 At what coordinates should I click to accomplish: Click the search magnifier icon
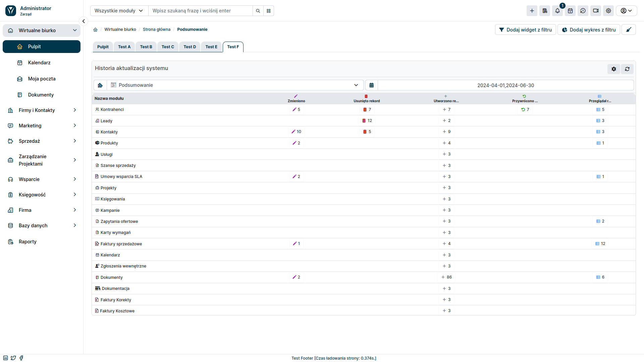point(258,11)
